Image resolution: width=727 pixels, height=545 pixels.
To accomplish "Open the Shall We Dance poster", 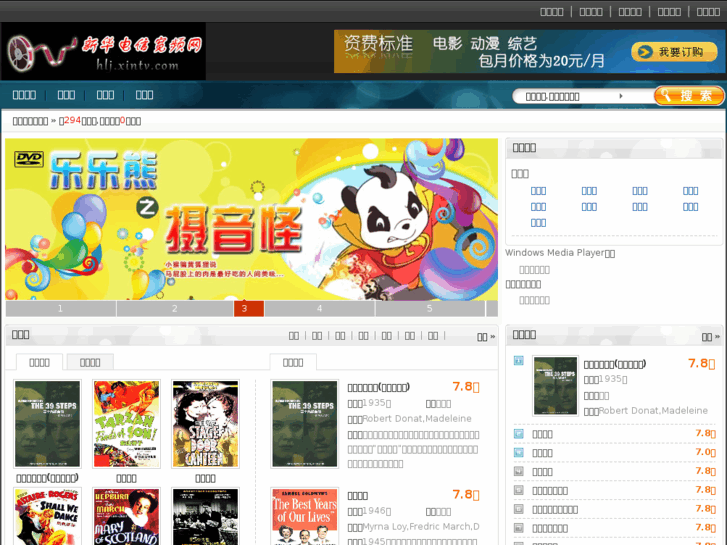I will [x=47, y=516].
